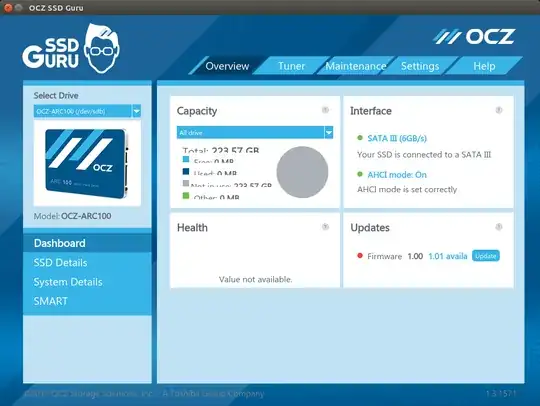Click the Select Drive label
Viewport: 540px width, 406px height.
pos(56,95)
